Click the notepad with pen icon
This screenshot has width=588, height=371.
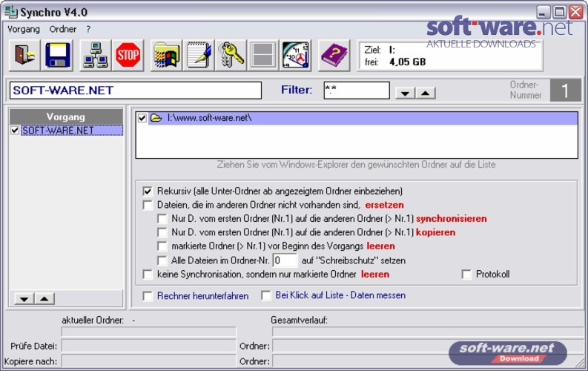coord(199,56)
